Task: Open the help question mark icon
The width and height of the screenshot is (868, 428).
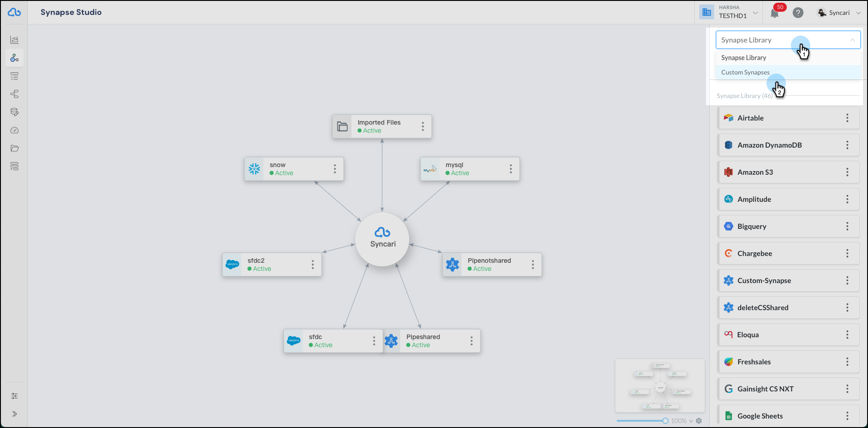Action: pos(798,13)
